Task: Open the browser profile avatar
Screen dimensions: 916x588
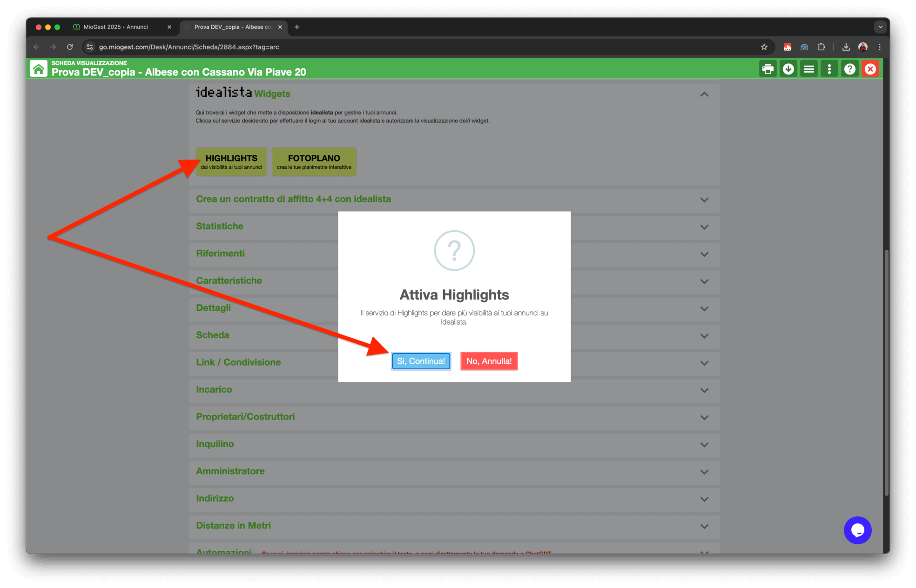Action: (862, 47)
